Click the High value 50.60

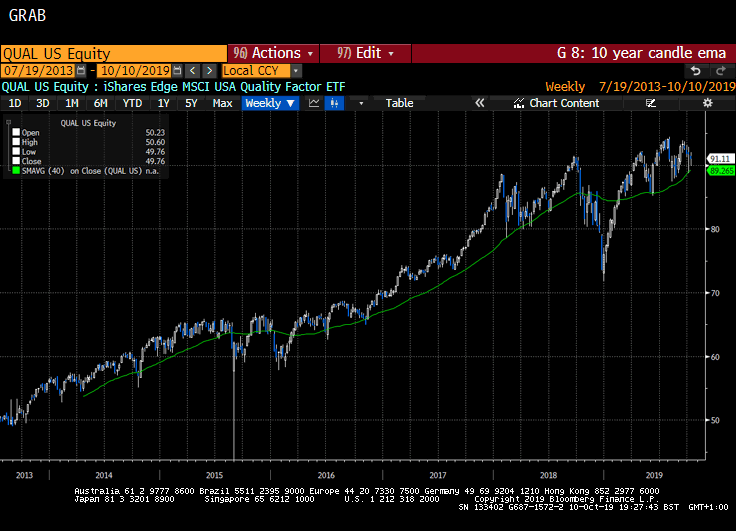pyautogui.click(x=155, y=142)
